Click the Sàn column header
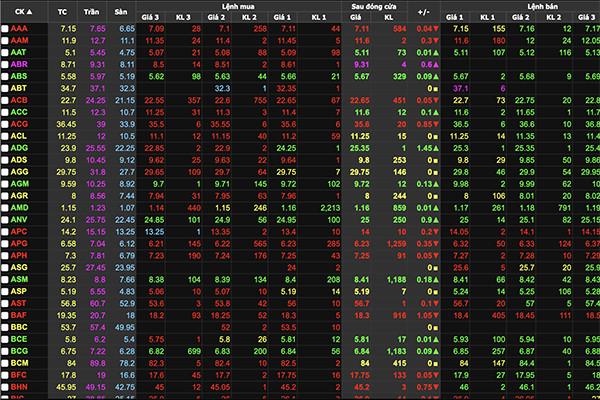This screenshot has width=600, height=400. pyautogui.click(x=121, y=12)
